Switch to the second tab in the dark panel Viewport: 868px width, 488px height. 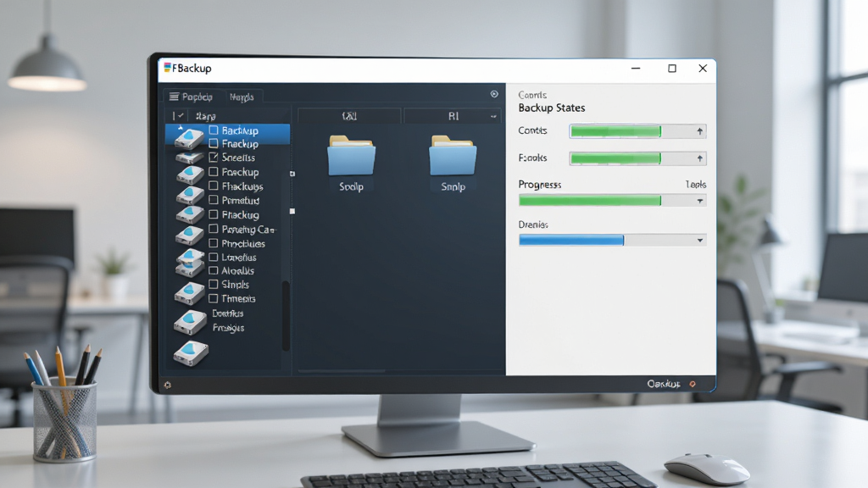242,97
